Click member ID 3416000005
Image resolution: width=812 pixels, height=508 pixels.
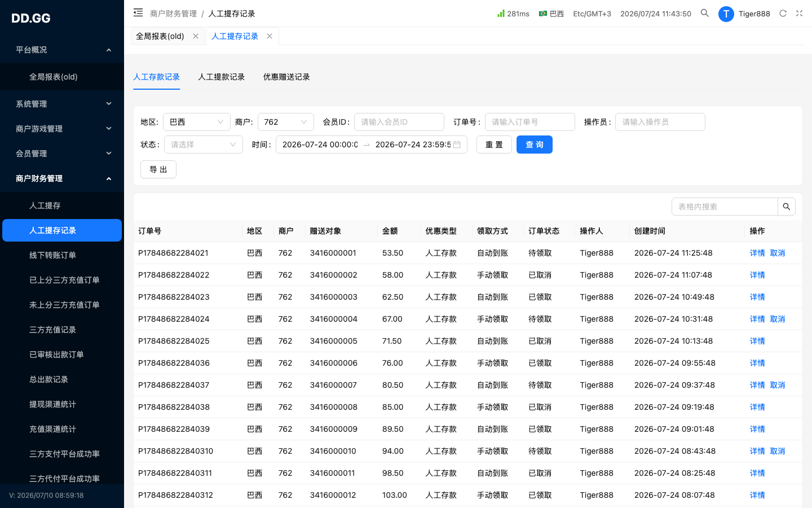pyautogui.click(x=334, y=341)
